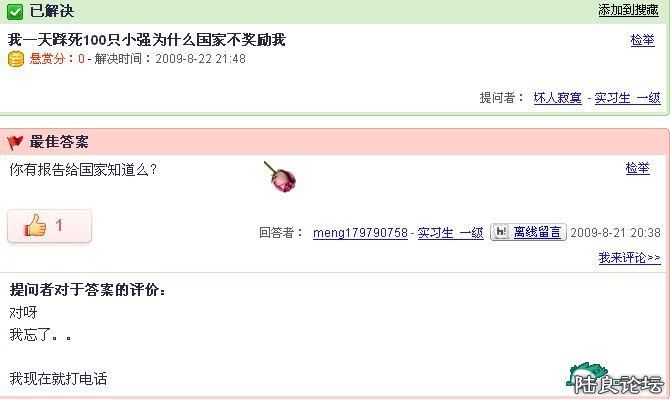This screenshot has height=400, width=670.
Task: Open answerer profile meng179790758
Action: [360, 233]
